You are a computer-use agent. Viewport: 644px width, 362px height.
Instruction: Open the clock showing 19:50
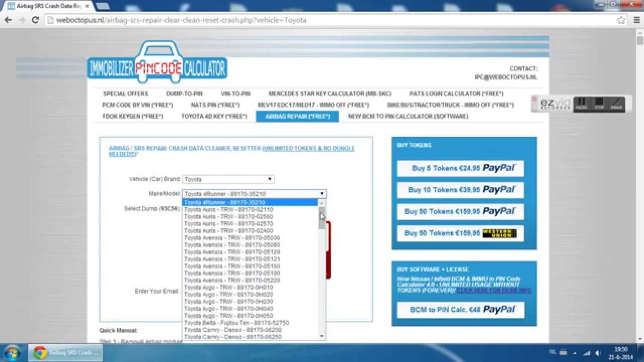(x=621, y=352)
